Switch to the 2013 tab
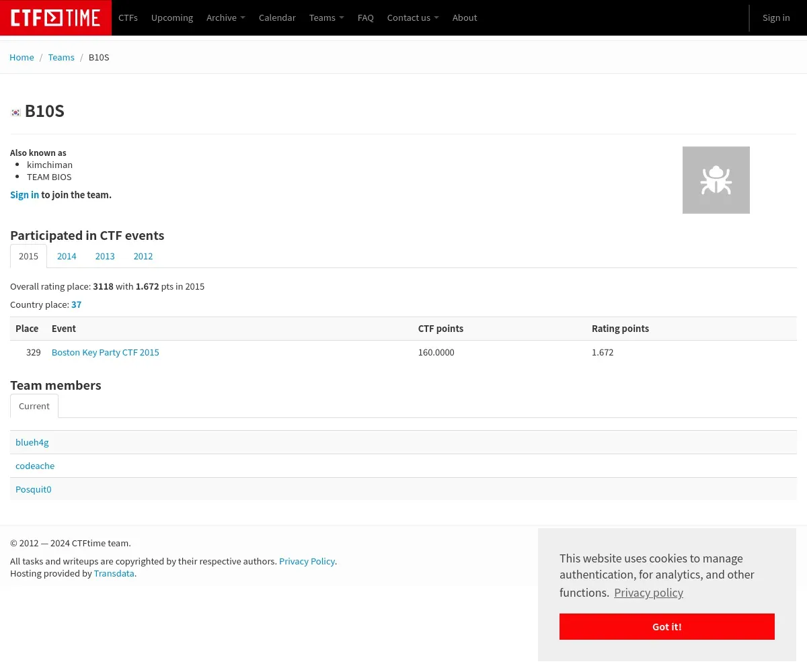This screenshot has width=807, height=672. [105, 256]
